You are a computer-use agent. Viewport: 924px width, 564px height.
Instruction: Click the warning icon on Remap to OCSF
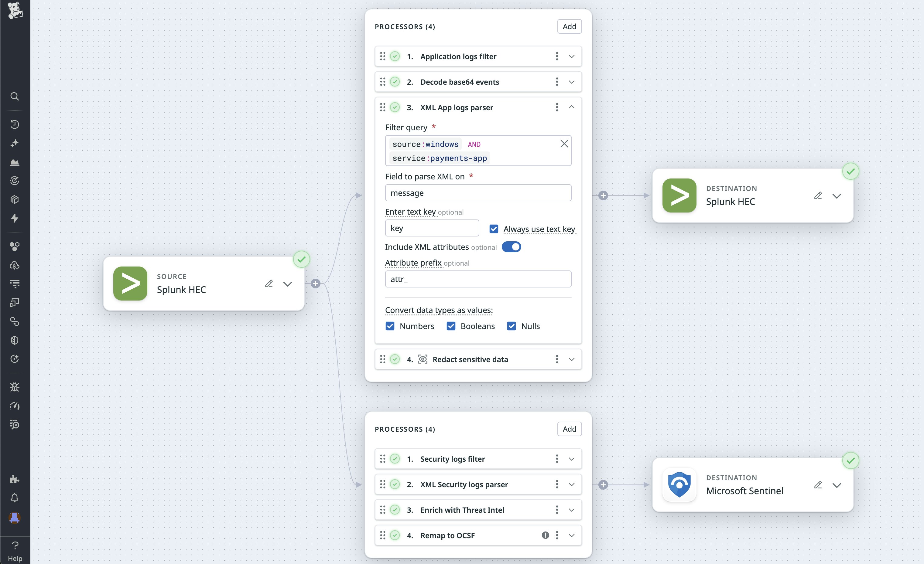(x=545, y=535)
